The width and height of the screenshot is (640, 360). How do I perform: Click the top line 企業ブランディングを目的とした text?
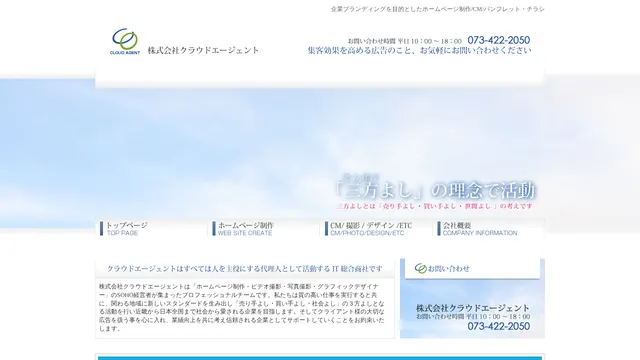click(x=438, y=9)
